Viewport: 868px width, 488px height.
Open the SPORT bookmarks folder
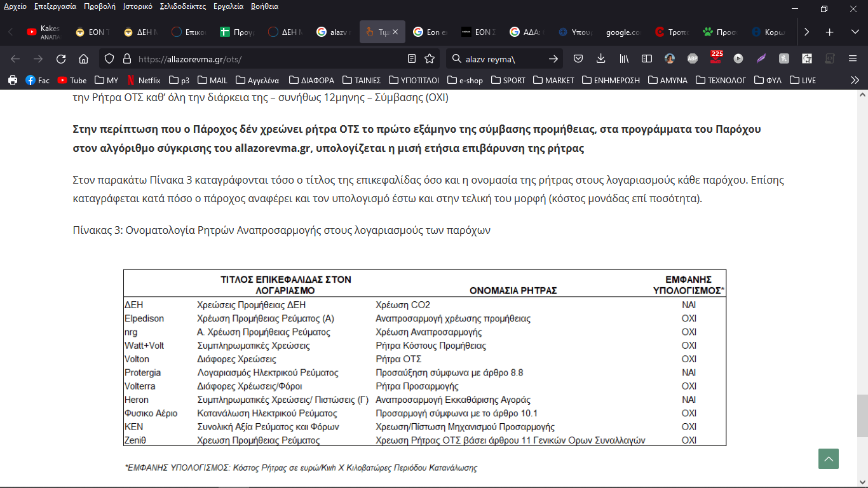point(508,80)
